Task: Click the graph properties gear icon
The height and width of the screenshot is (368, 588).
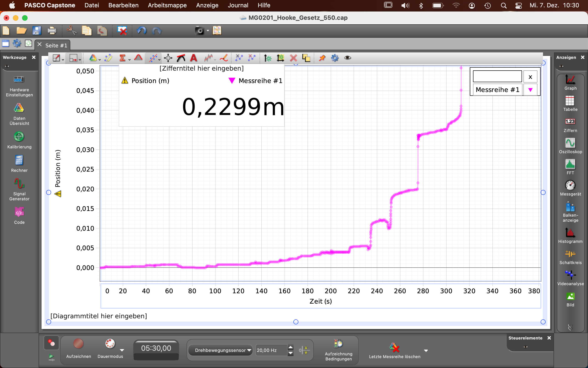Action: [335, 58]
